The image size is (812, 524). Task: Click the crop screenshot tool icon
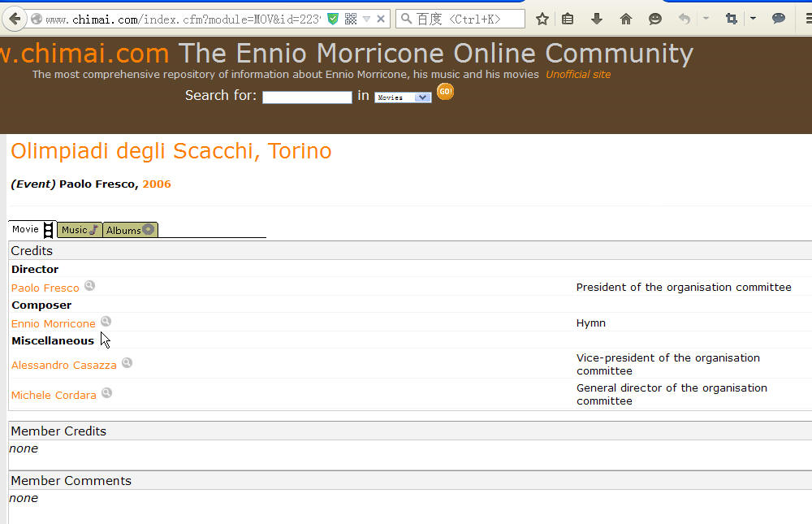pos(732,19)
